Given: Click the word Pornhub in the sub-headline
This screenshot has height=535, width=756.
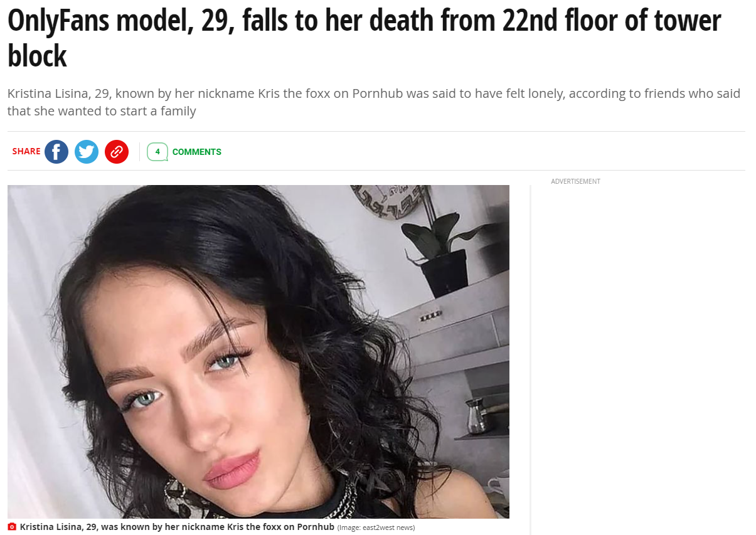Looking at the screenshot, I should (378, 93).
